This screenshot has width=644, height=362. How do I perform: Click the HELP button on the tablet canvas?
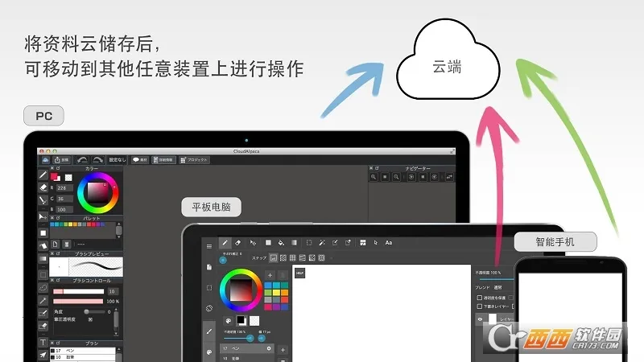299,274
